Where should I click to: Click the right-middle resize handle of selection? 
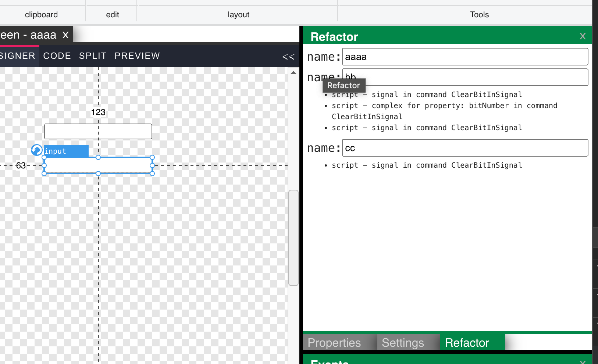[x=152, y=165]
